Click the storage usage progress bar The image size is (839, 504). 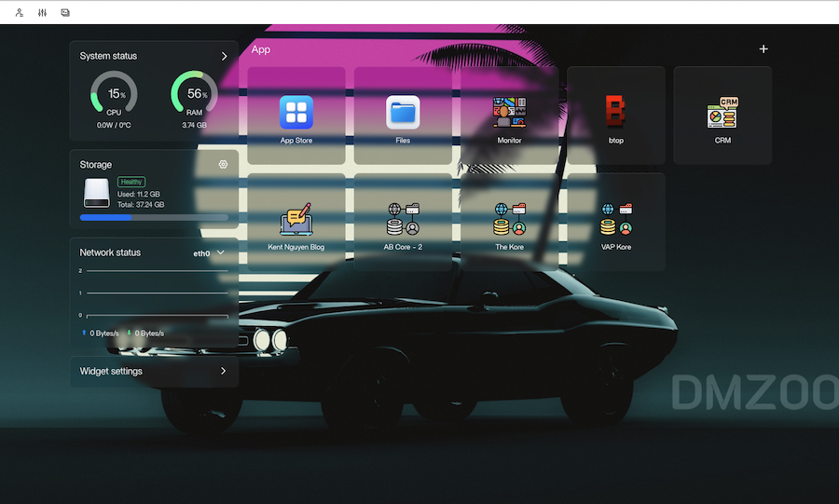tap(154, 217)
